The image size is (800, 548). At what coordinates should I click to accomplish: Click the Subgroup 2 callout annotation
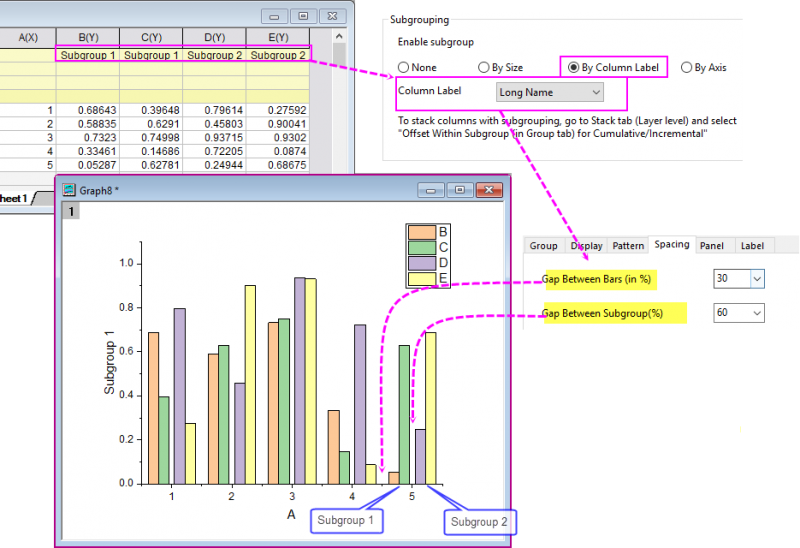[x=480, y=522]
